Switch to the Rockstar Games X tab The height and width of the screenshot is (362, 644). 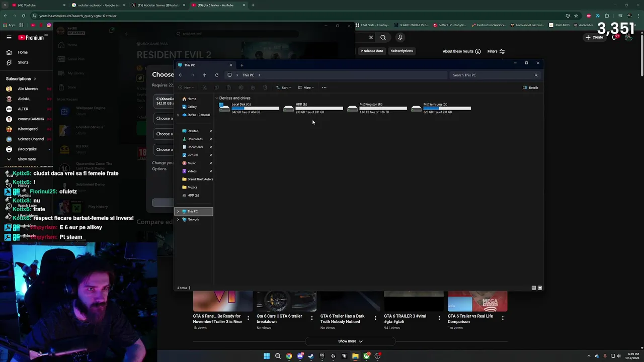[x=158, y=5]
